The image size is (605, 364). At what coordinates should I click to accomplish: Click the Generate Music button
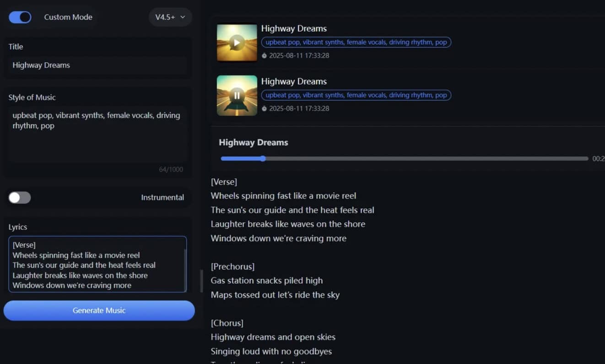coord(99,310)
